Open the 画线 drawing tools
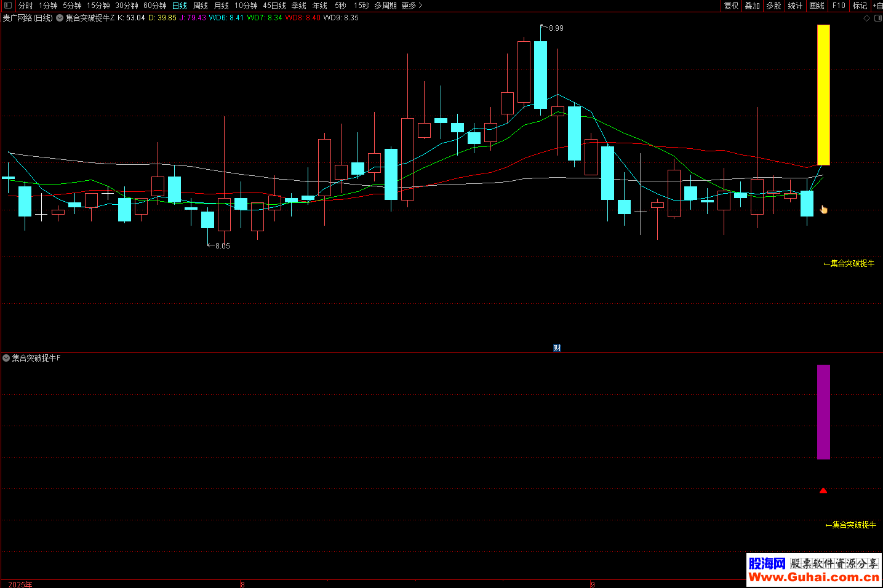Viewport: 883px width, 588px height. tap(817, 6)
